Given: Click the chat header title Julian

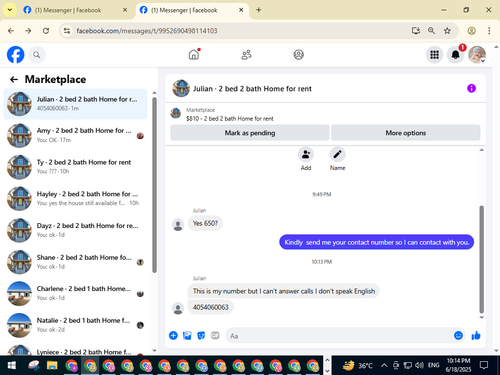Looking at the screenshot, I should [252, 89].
